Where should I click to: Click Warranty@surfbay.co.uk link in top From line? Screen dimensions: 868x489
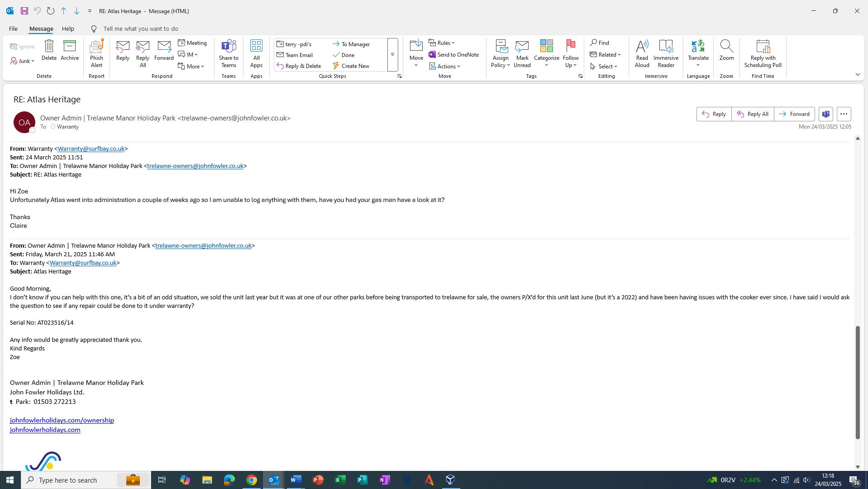(x=91, y=149)
